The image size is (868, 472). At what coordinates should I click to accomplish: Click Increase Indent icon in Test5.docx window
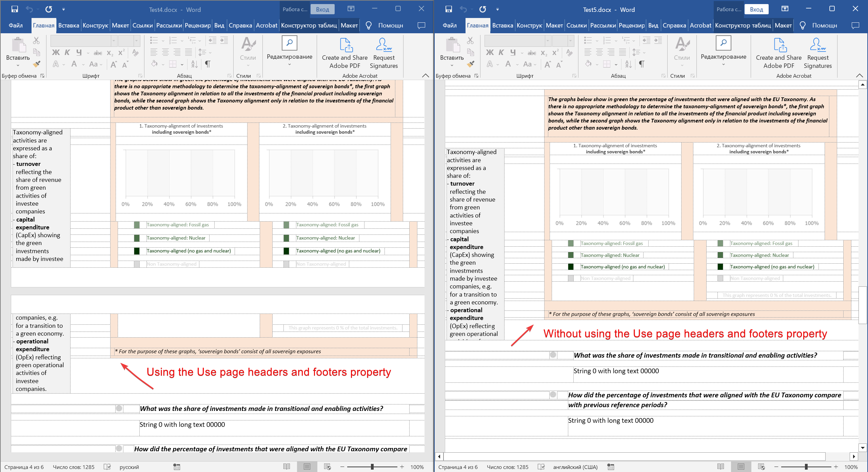click(658, 41)
